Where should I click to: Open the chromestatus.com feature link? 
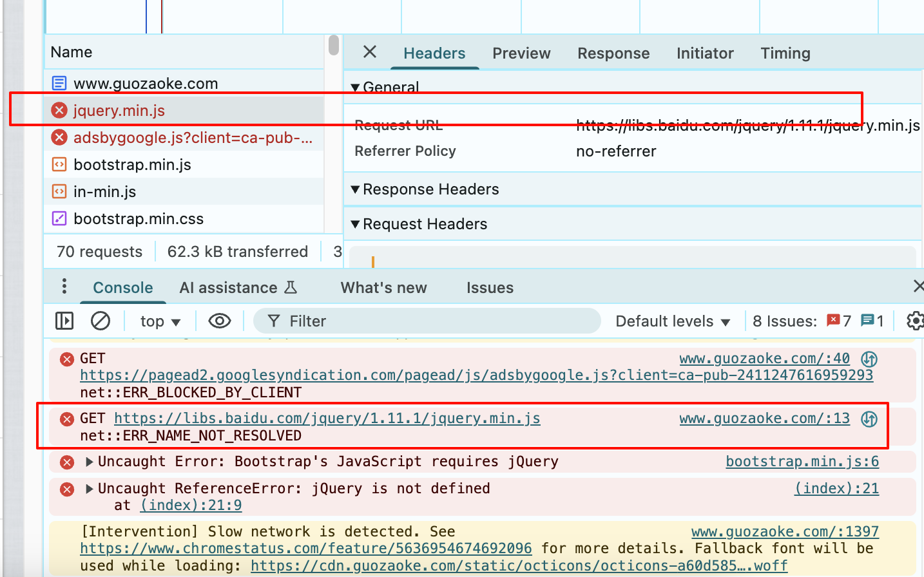pos(306,549)
